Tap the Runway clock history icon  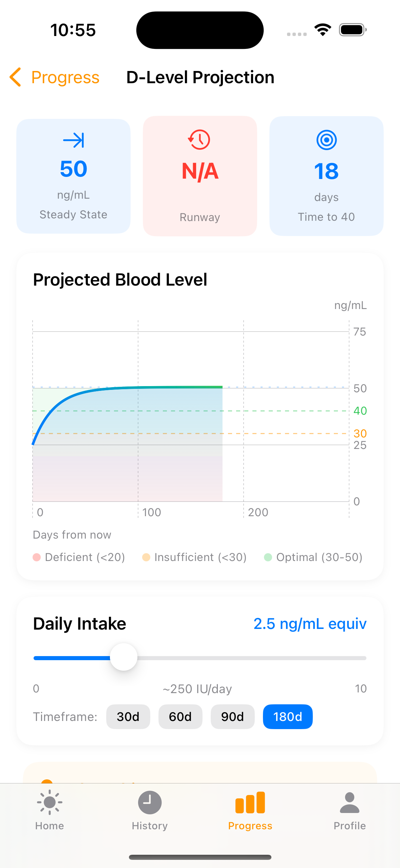[x=199, y=140]
